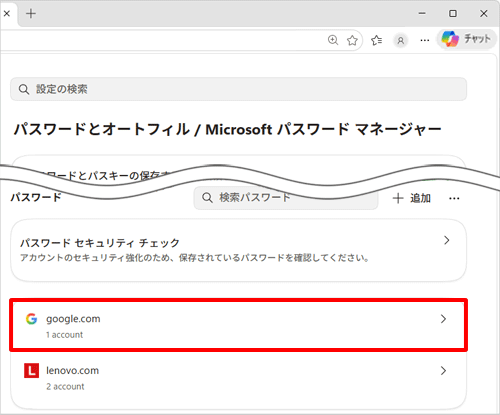
Task: Add this page to favorites star icon
Action: (x=352, y=40)
